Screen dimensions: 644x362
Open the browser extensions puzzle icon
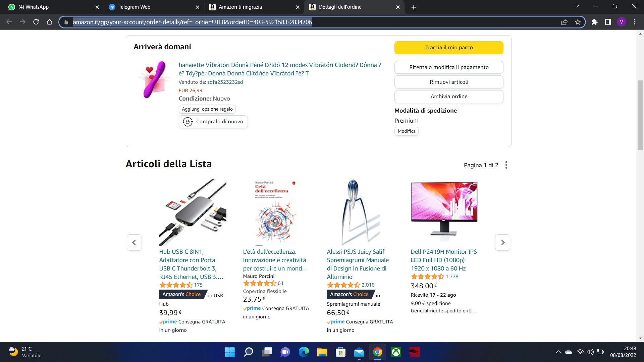(594, 22)
